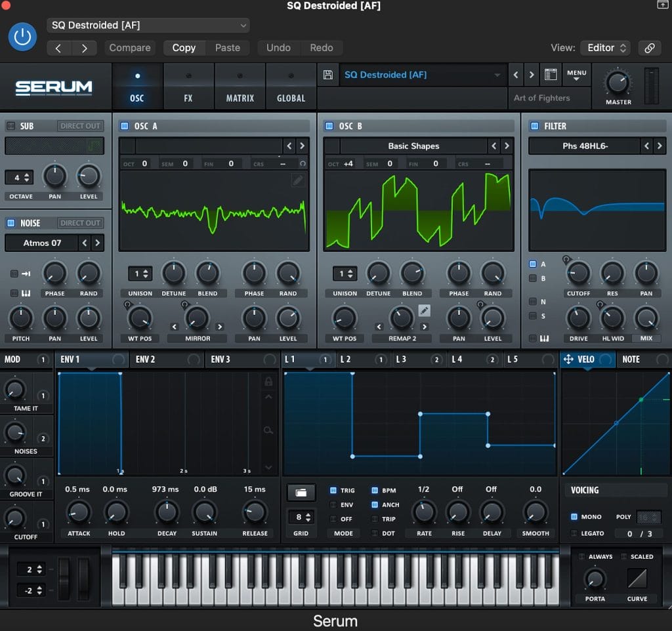Click the Paste button
This screenshot has width=672, height=631.
[228, 48]
